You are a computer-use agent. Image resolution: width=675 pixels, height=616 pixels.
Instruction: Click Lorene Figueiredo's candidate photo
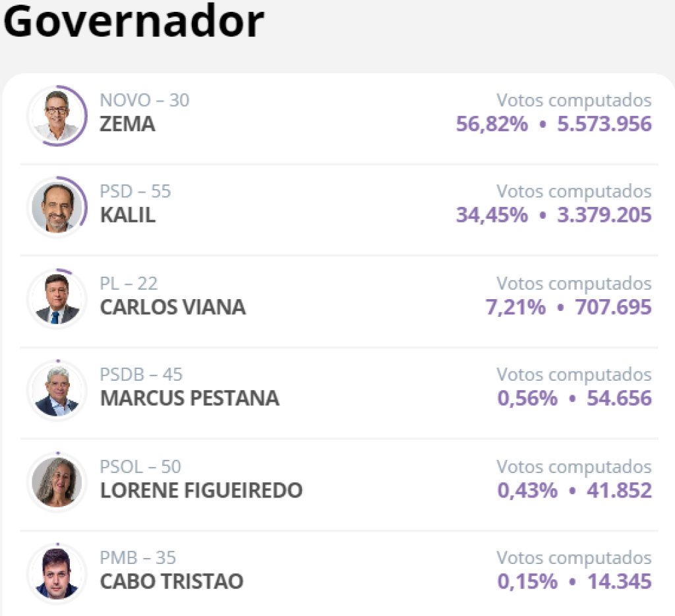tap(57, 482)
